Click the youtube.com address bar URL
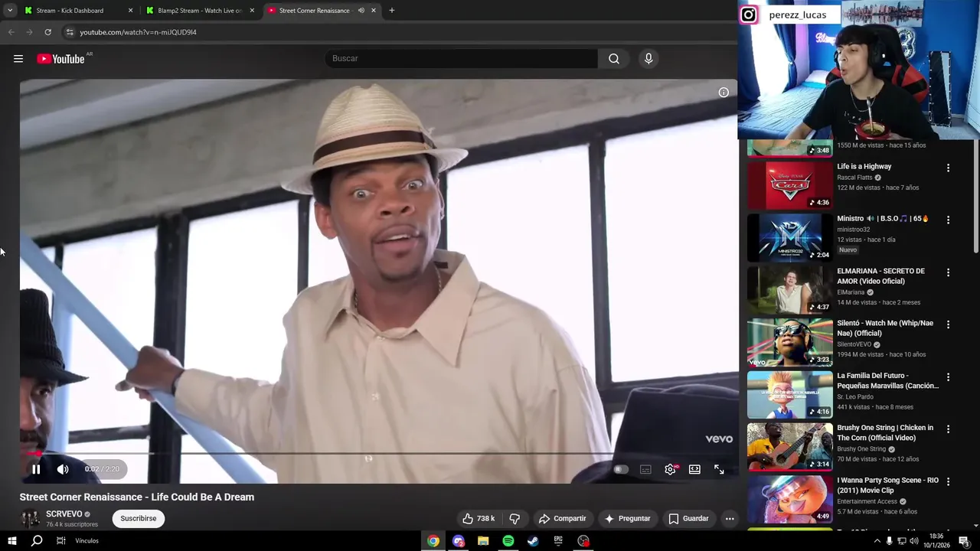980x551 pixels. pos(139,32)
